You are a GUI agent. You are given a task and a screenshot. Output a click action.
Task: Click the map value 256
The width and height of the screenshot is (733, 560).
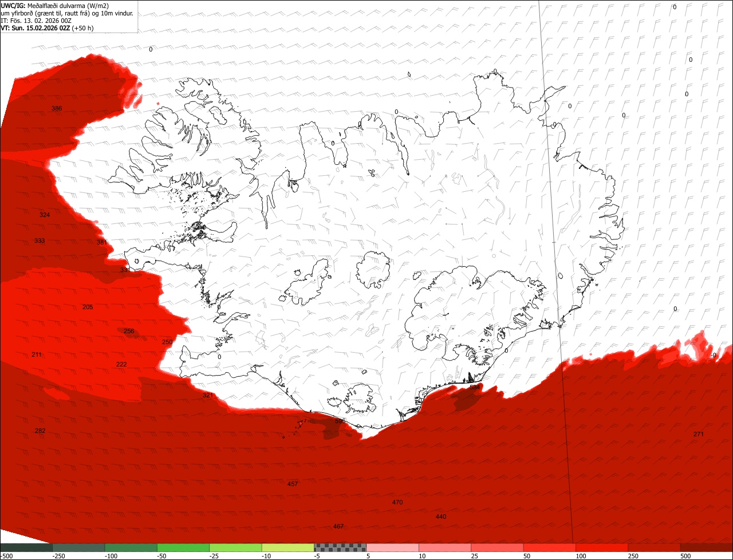(129, 331)
